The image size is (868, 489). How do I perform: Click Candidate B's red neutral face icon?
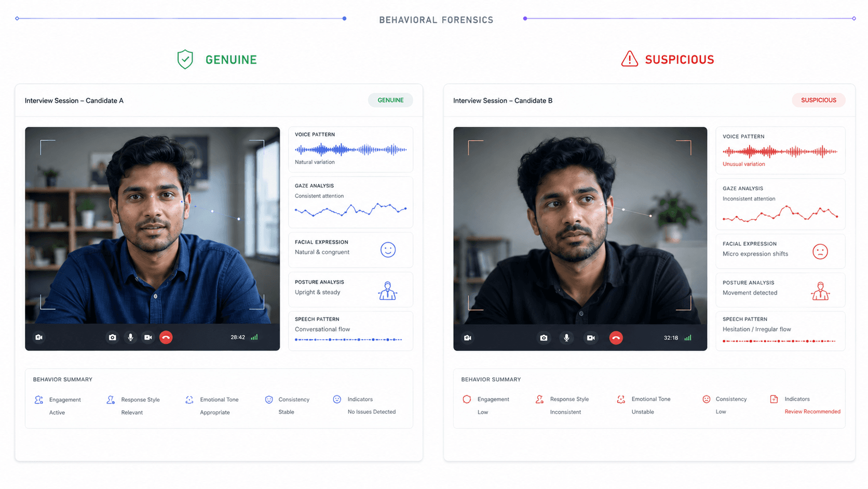[x=820, y=252]
